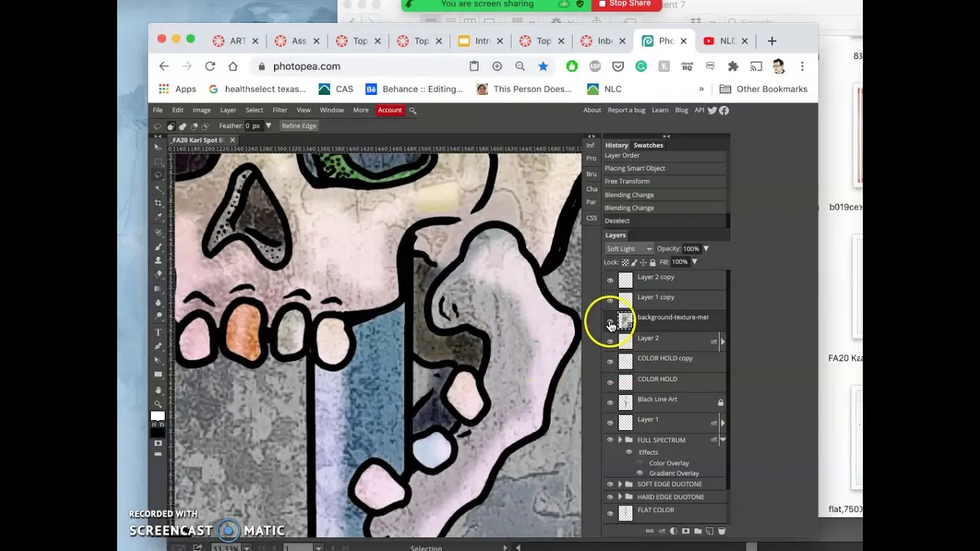Open the Image menu

pyautogui.click(x=201, y=110)
